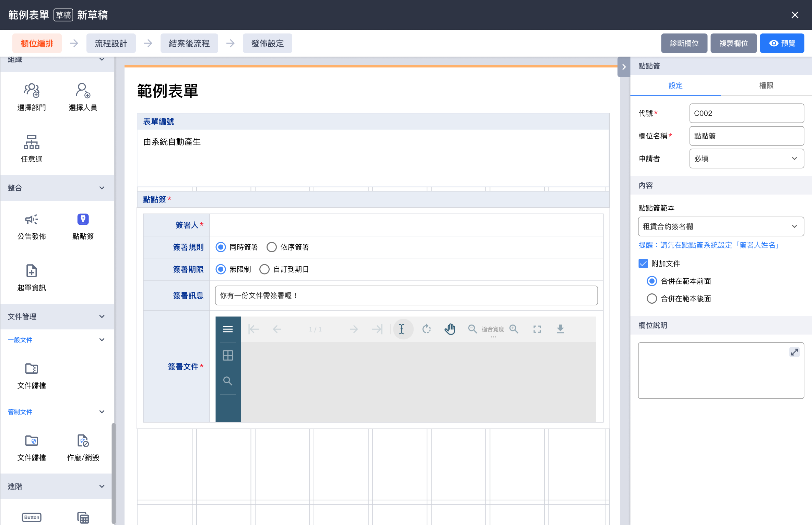812x525 pixels.
Task: Switch to the 權限 tab
Action: [766, 85]
